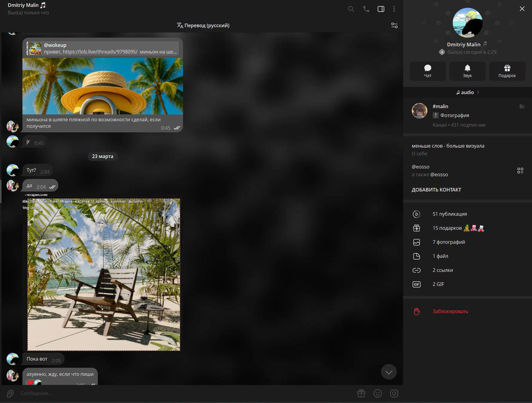Toggle the right profile side panel
Viewport: 532px width, 403px height.
pos(381,9)
